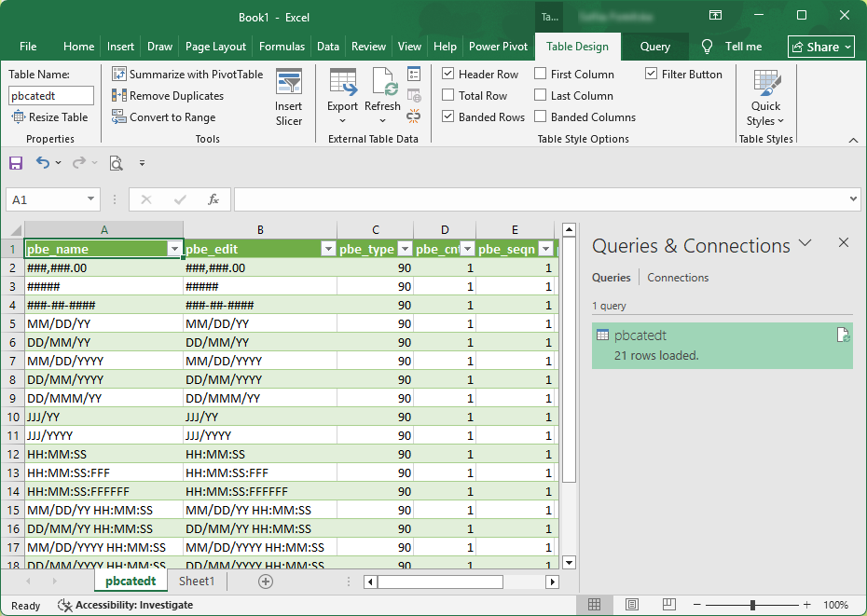
Task: Open the Power Pivot tab
Action: coord(498,46)
